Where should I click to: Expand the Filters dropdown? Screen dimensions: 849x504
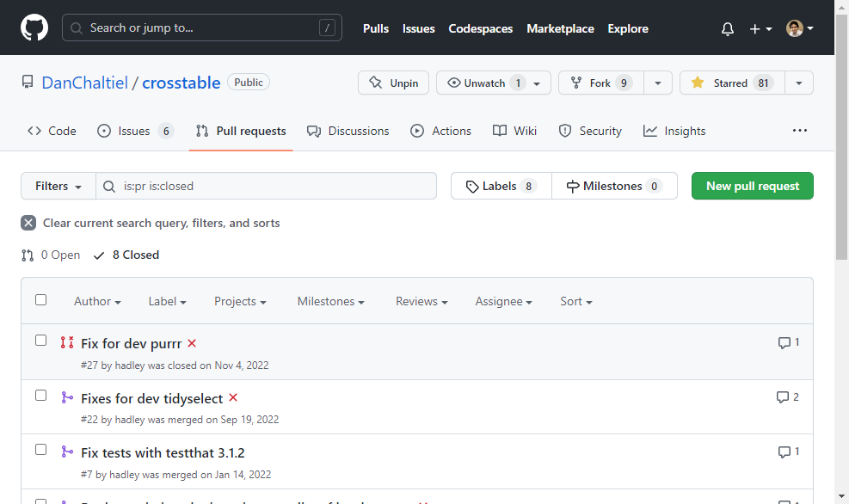click(58, 186)
